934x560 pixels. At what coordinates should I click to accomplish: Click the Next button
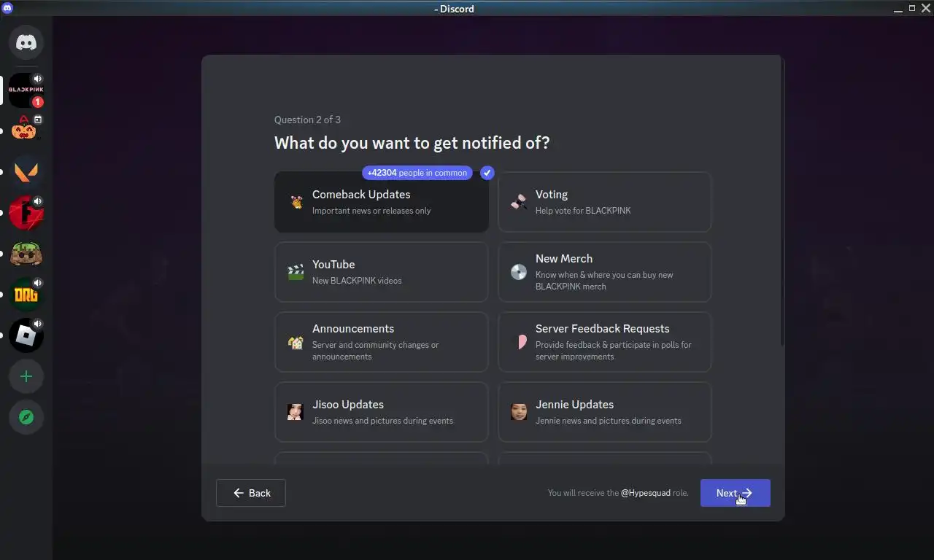(736, 493)
